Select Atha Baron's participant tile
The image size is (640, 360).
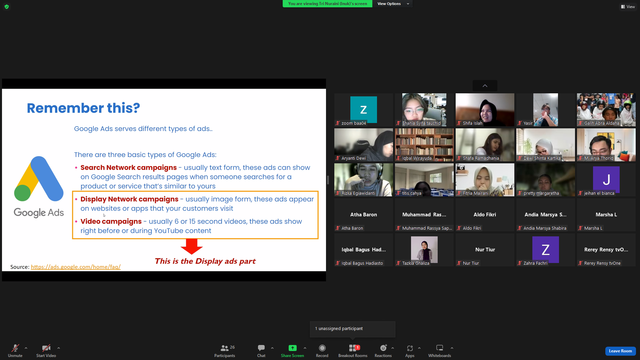click(364, 215)
